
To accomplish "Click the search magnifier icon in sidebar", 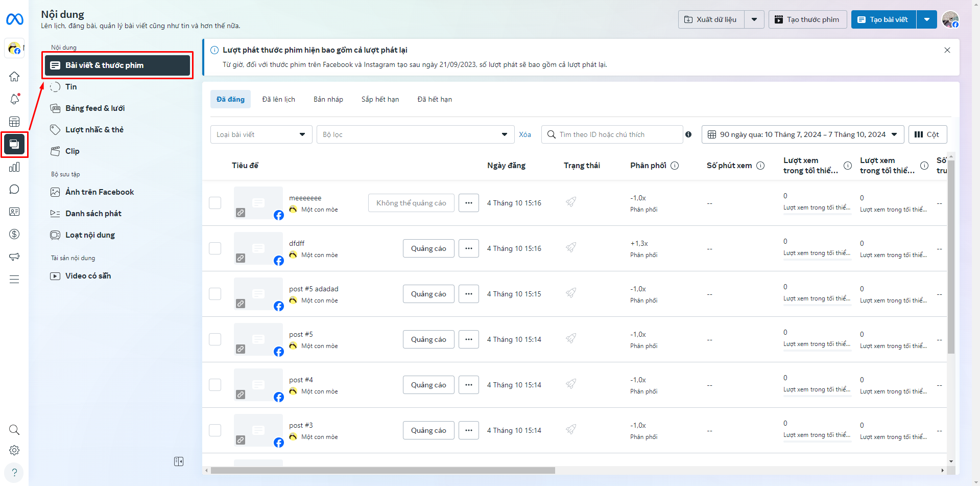I will tap(14, 430).
